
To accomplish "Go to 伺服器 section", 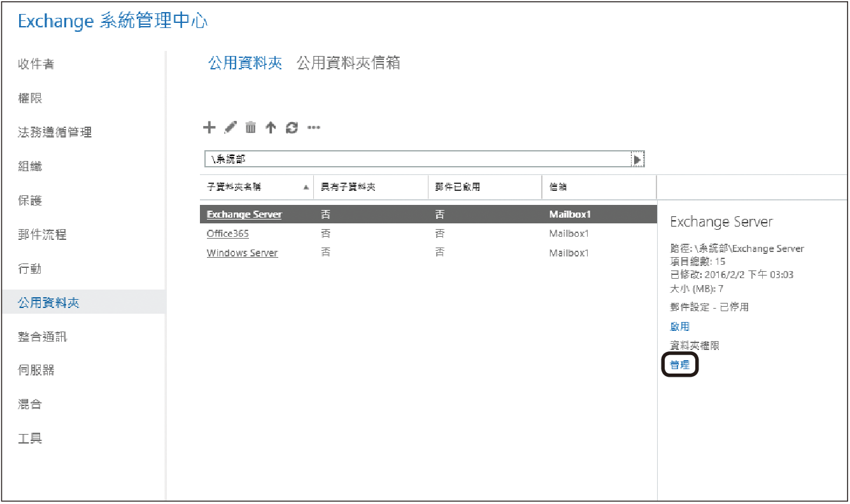I will tap(36, 370).
